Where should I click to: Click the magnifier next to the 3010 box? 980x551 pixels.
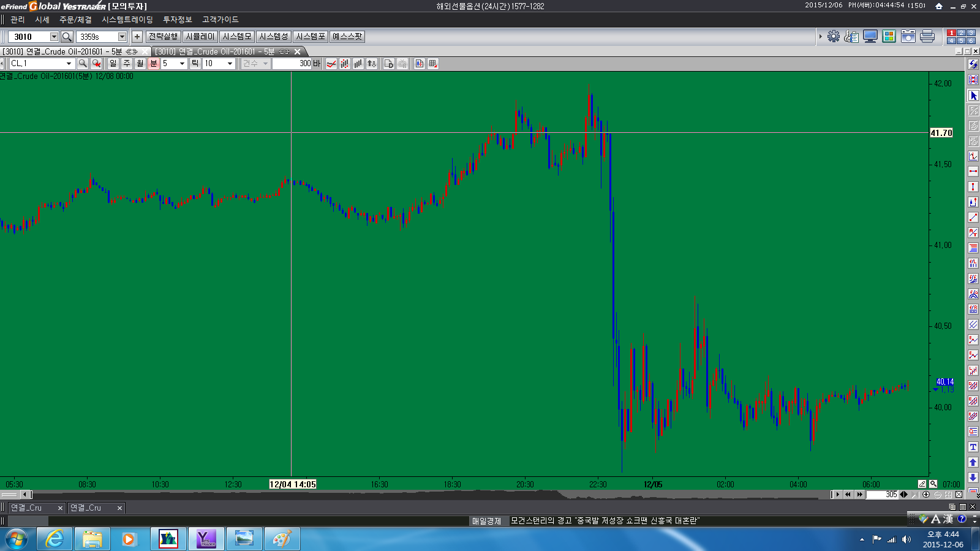pyautogui.click(x=67, y=37)
